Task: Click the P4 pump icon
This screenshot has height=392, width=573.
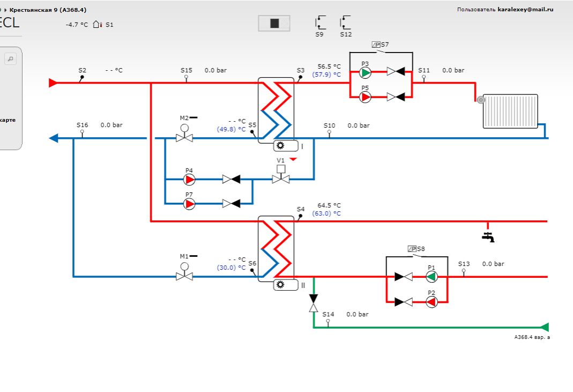Action: [x=189, y=179]
